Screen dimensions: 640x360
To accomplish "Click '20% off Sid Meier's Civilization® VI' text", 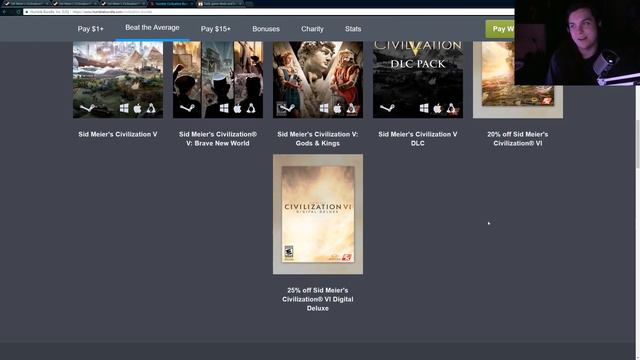I will pyautogui.click(x=518, y=139).
